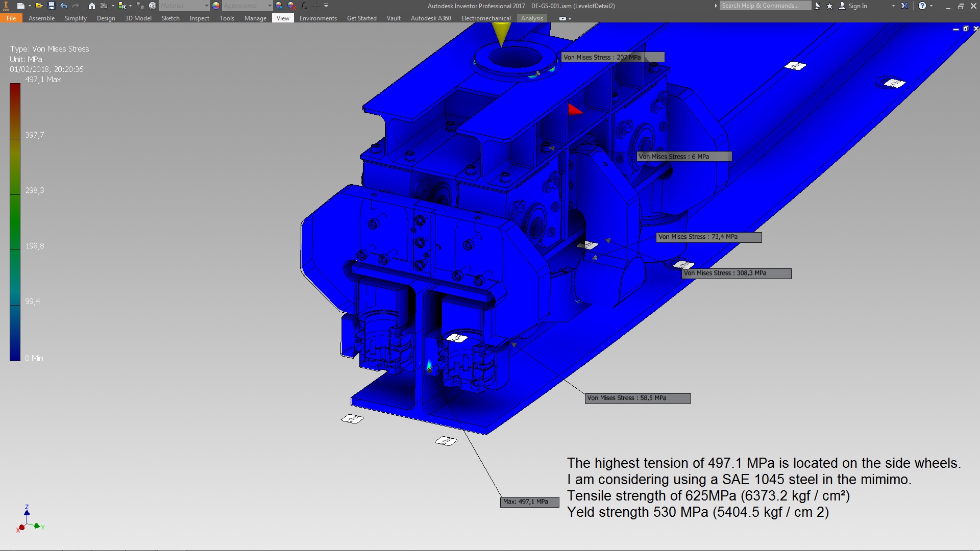980x551 pixels.
Task: Click the Autodesk Exchange X icon
Action: click(x=904, y=6)
